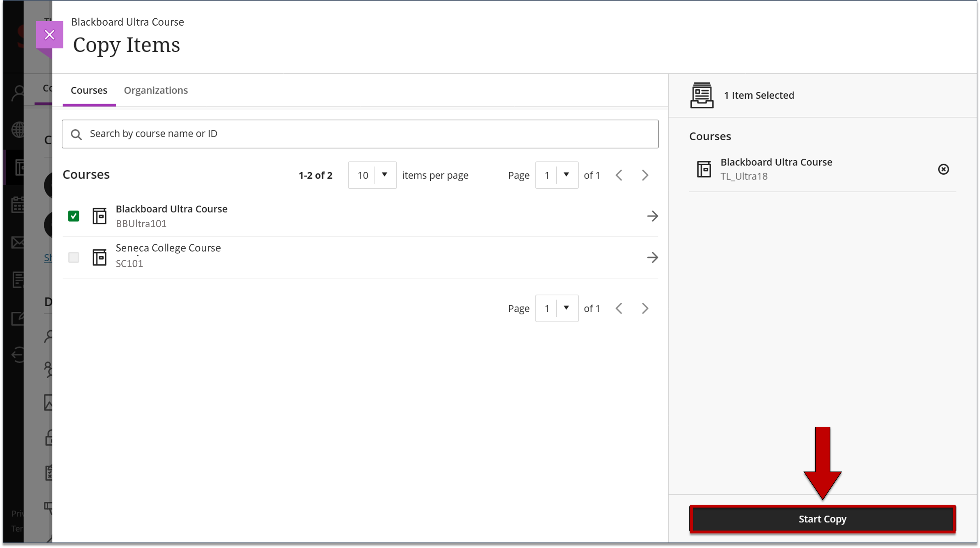Select the Blackboard Ultra Course name in list
980x548 pixels.
click(x=172, y=209)
